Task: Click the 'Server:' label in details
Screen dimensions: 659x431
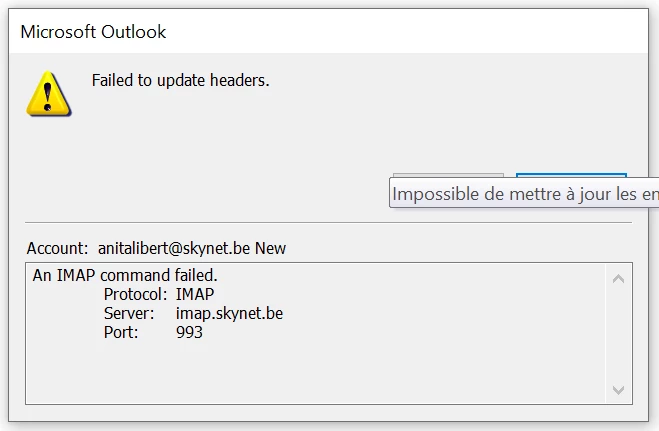Action: (x=129, y=313)
